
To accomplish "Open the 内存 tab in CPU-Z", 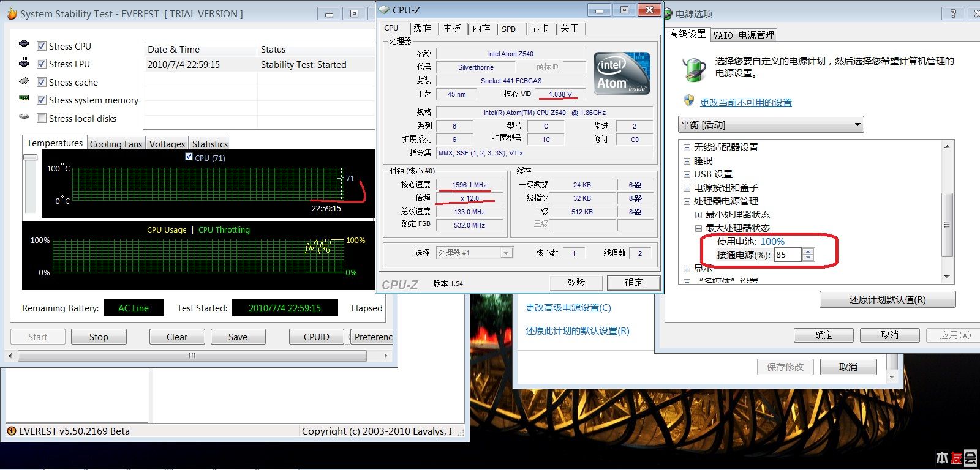I will point(481,28).
